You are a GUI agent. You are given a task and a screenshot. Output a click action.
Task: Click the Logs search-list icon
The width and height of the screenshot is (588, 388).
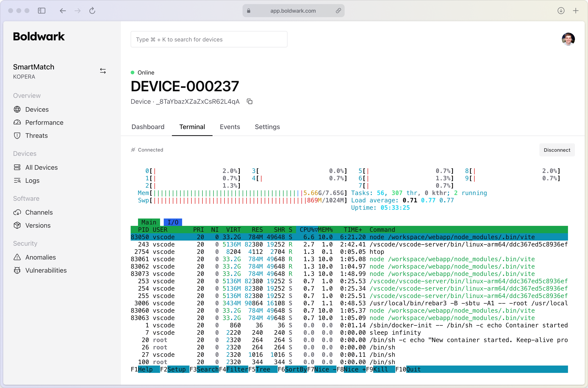17,180
